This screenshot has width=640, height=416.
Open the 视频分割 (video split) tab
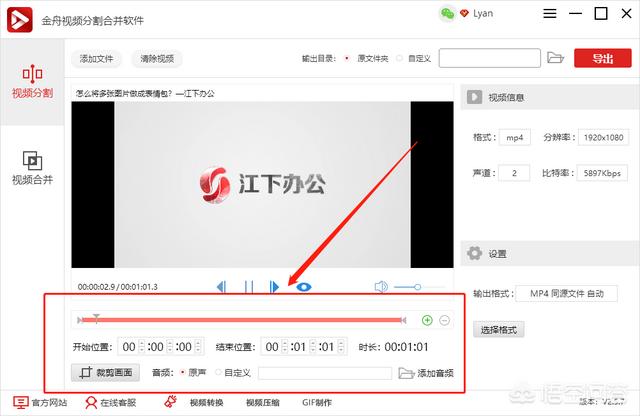[32, 83]
